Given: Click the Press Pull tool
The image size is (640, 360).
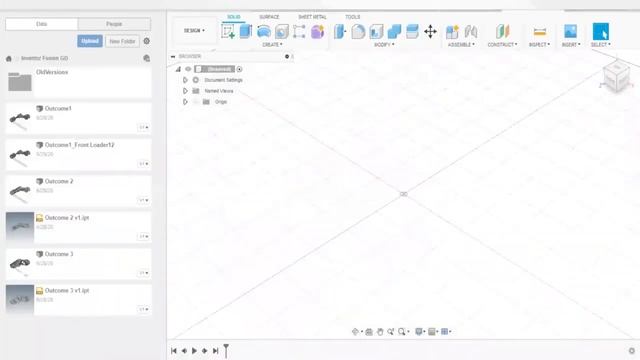Looking at the screenshot, I should coord(340,31).
